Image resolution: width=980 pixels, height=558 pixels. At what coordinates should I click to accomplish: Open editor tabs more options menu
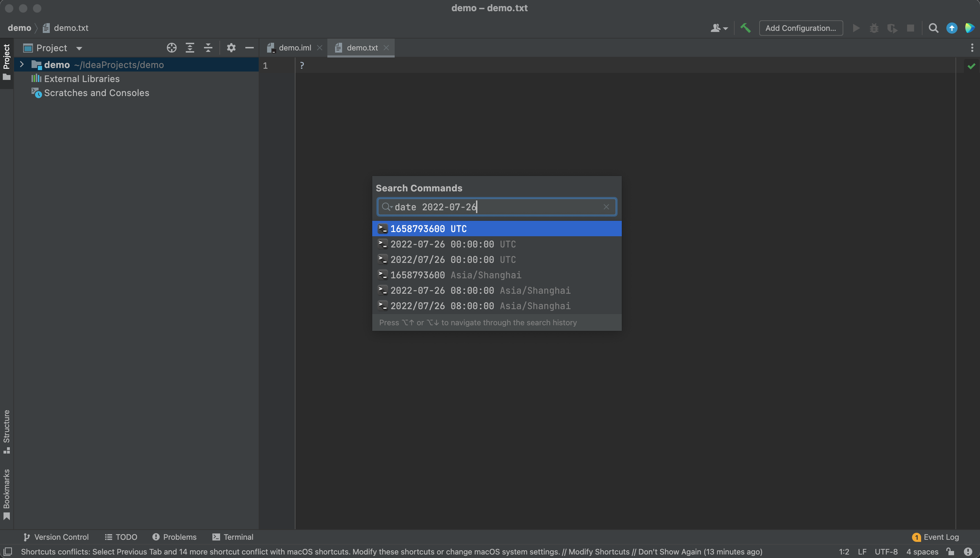click(972, 48)
